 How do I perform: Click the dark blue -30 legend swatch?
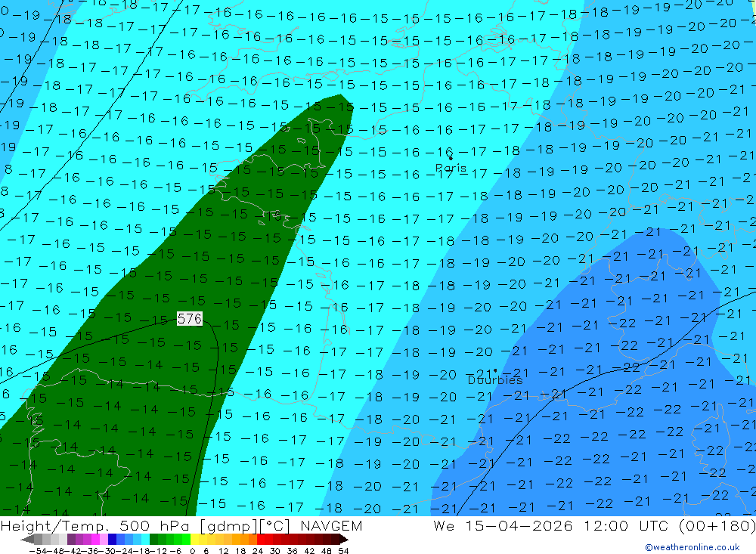(x=113, y=539)
